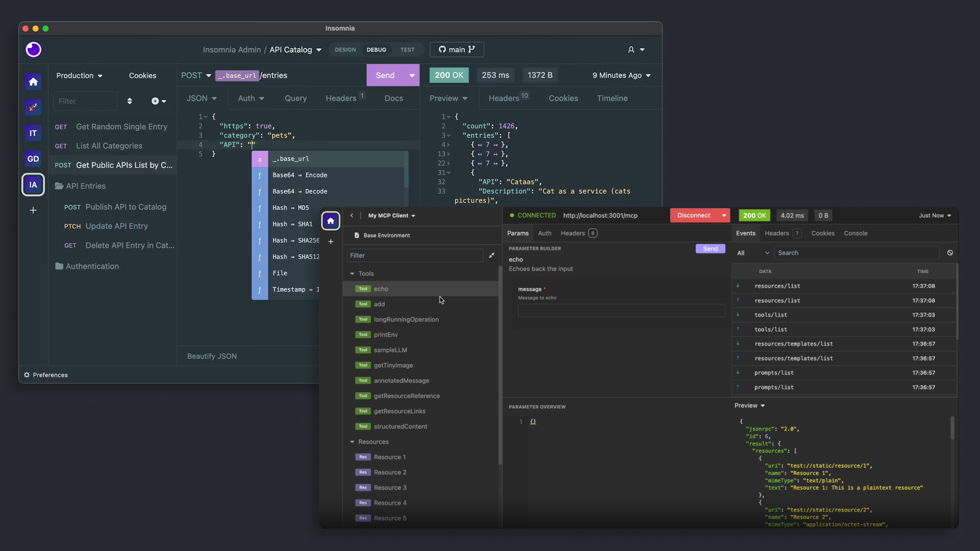Open the Production environment dropdown

tap(79, 75)
